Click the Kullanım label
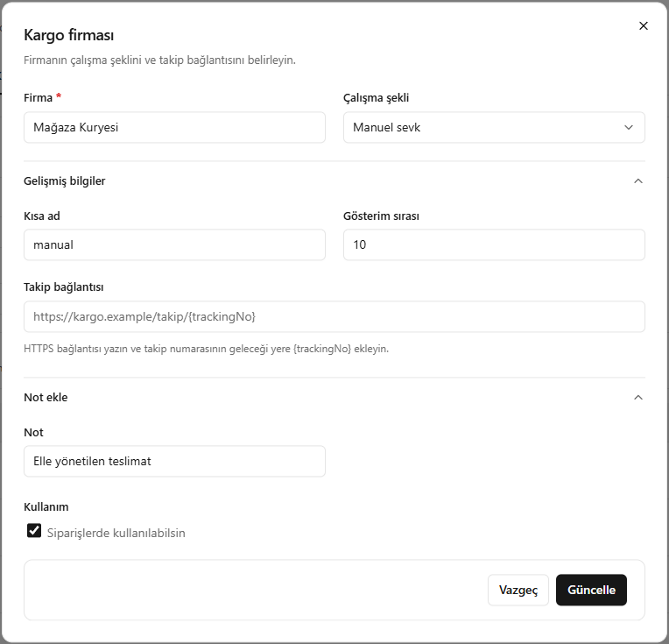669x644 pixels. click(46, 507)
